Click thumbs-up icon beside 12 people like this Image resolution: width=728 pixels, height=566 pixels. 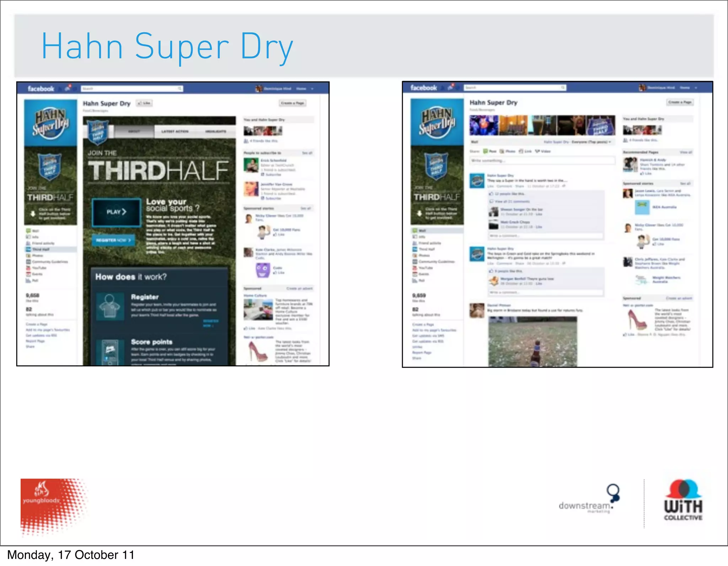pos(491,194)
